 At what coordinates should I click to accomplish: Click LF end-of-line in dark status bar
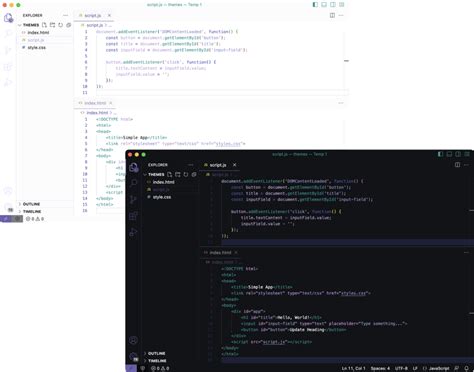[415, 368]
